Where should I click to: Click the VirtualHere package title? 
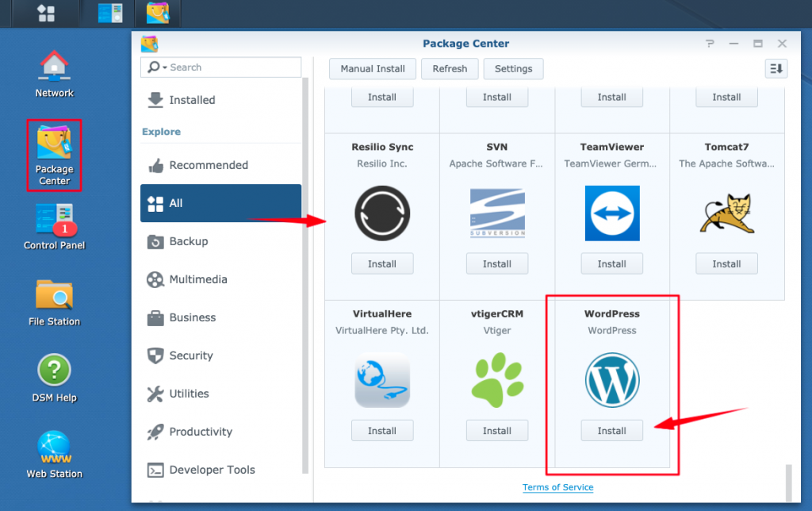(382, 314)
